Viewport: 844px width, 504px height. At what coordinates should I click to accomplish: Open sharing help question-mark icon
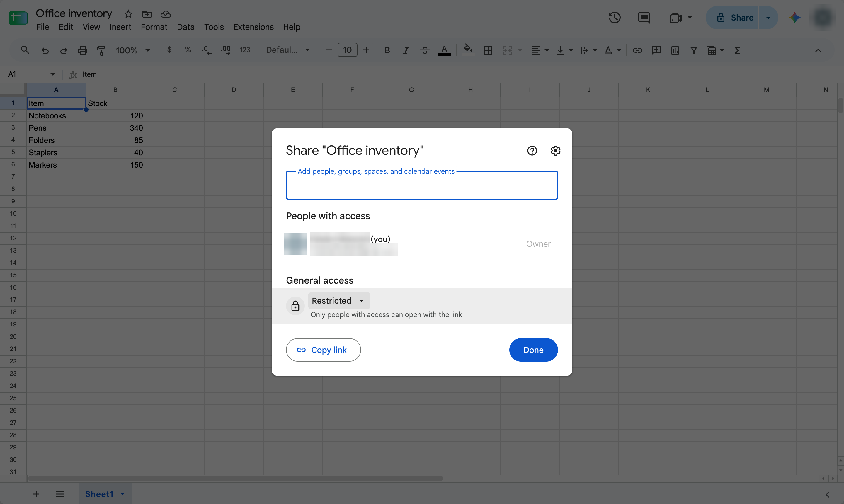click(532, 150)
